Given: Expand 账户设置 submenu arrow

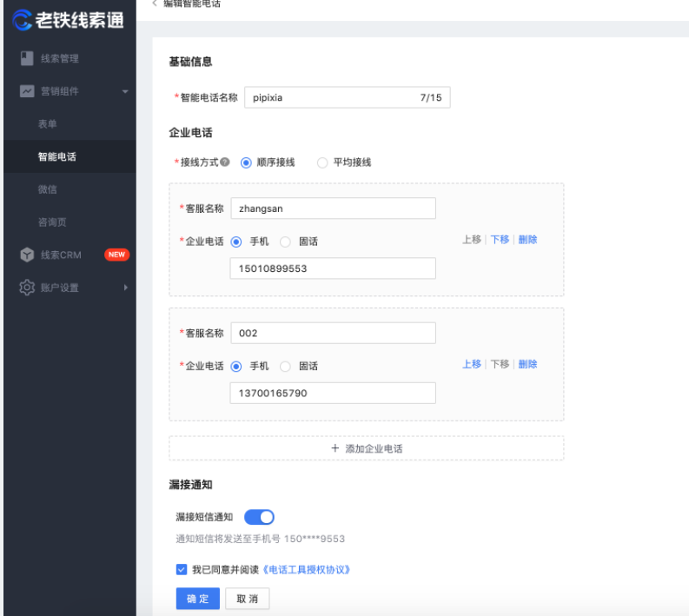Looking at the screenshot, I should point(126,288).
